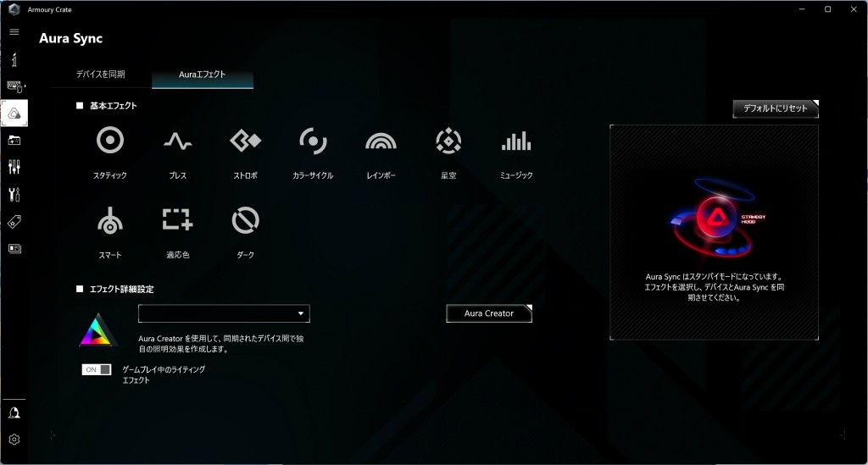Switch to the Auraエフェクト tab

(203, 74)
